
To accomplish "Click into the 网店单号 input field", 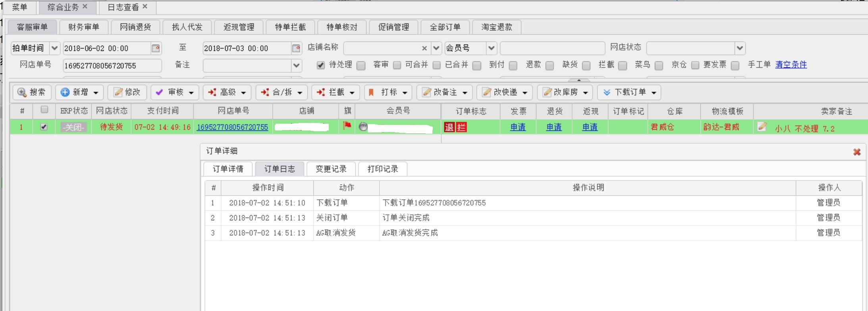I will [x=112, y=66].
